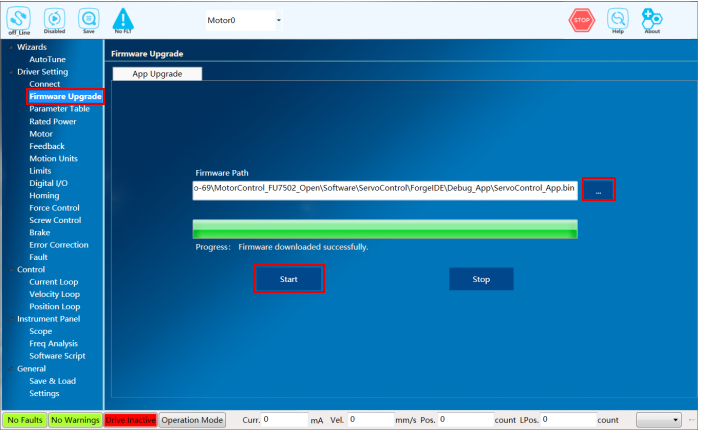Select Motion Units in sidebar
This screenshot has height=433, width=702.
tap(53, 159)
